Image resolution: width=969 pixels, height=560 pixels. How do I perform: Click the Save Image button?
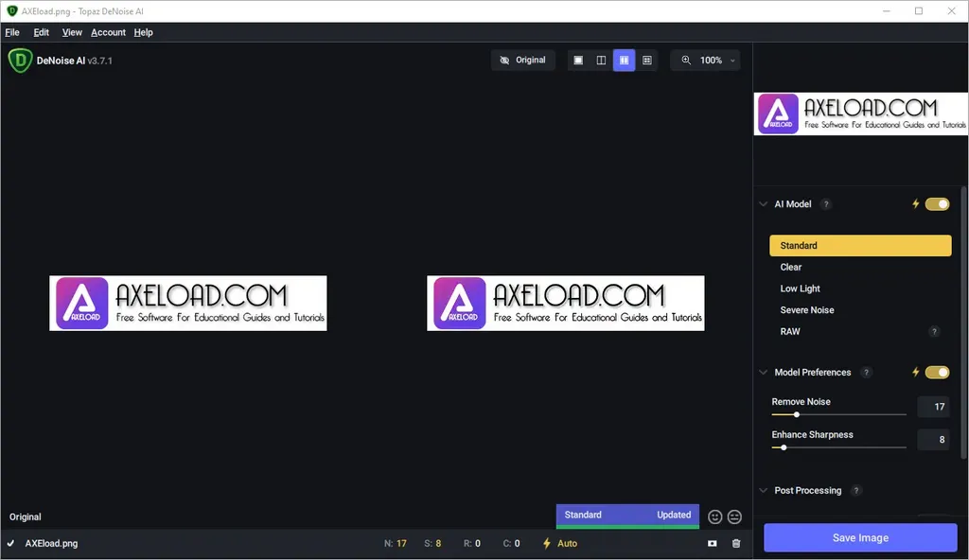pos(860,537)
